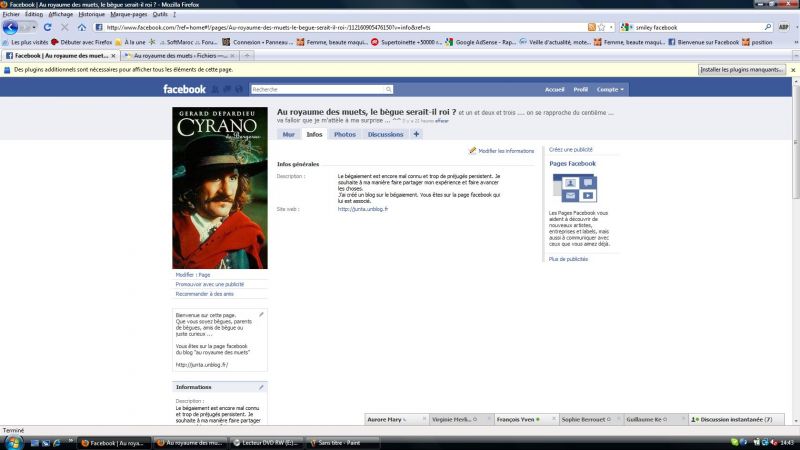Viewport: 800px width, 450px height.
Task: Switch to the Photos tab
Action: pyautogui.click(x=344, y=133)
